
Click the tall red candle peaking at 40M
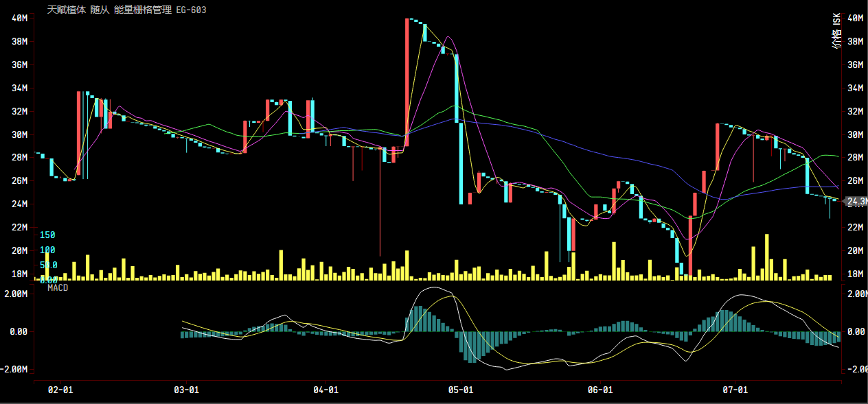point(407,82)
